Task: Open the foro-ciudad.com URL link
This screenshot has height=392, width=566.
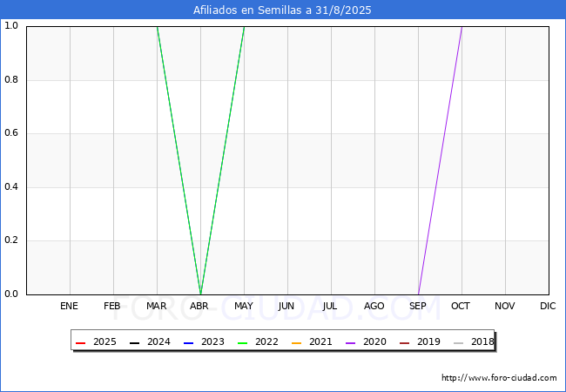Action: coord(499,378)
